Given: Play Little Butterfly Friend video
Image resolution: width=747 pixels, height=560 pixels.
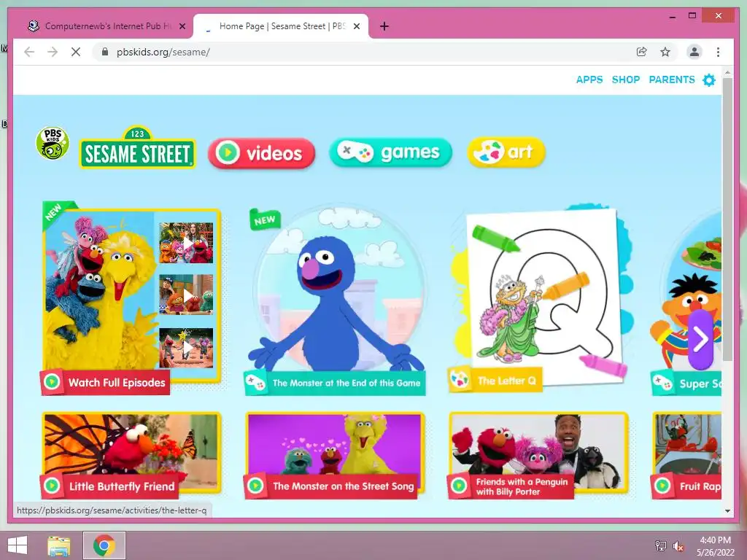Looking at the screenshot, I should [x=131, y=455].
